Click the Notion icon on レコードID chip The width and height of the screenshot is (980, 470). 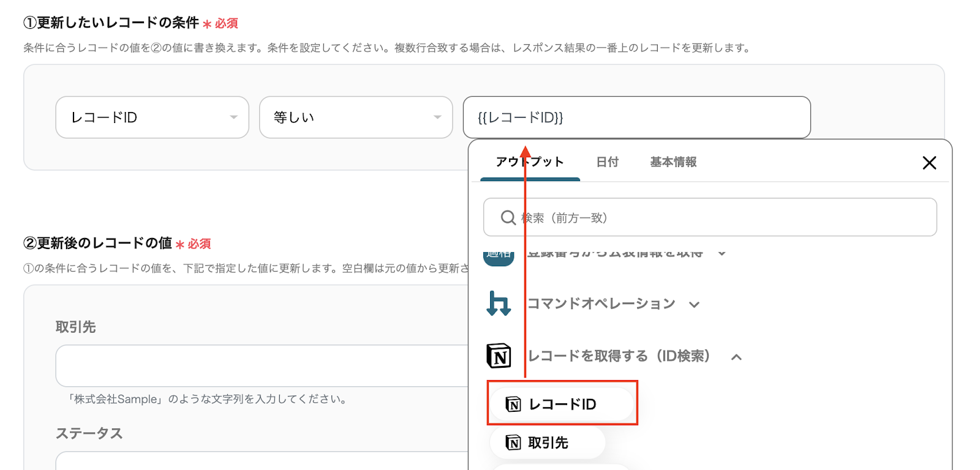(513, 404)
